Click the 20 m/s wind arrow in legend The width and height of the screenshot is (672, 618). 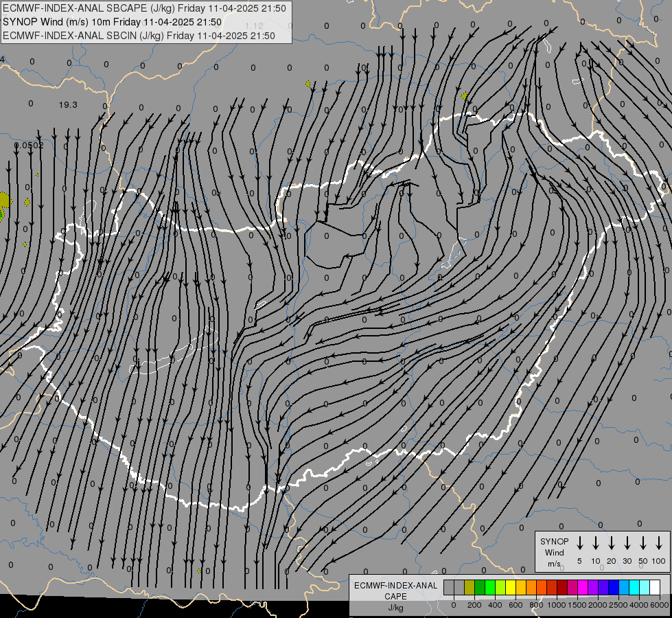click(612, 543)
